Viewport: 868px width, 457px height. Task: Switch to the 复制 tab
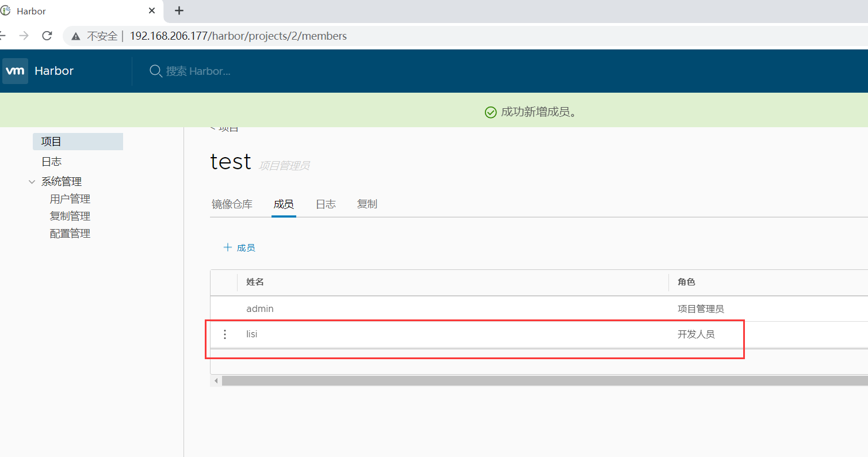click(x=367, y=204)
